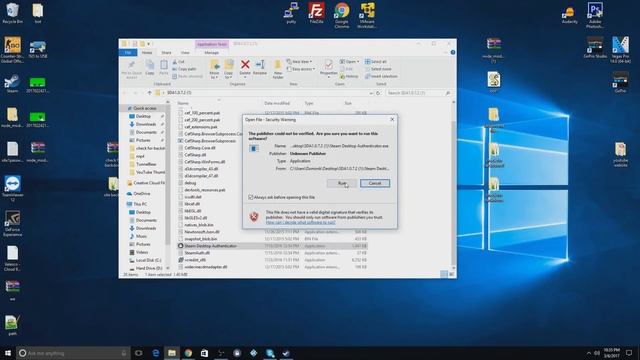Open the how to decide what software link
Image resolution: width=640 pixels, height=360 pixels.
(300, 222)
